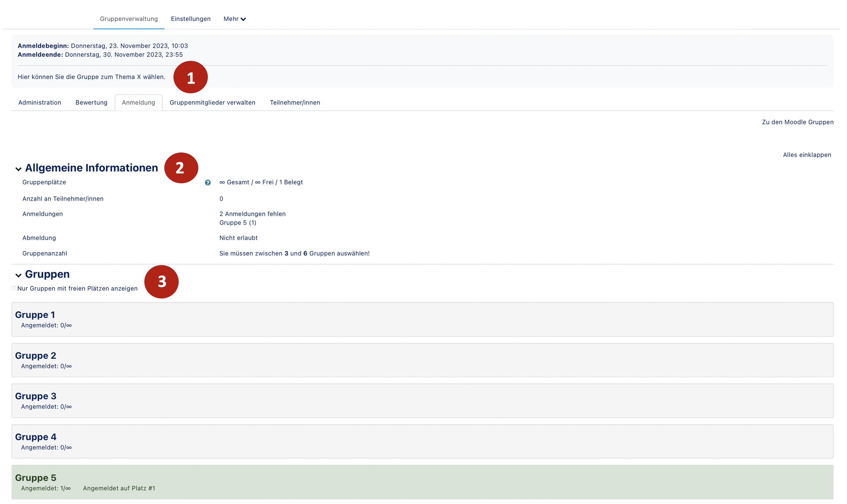847x504 pixels.
Task: Open Gruppenmitglieder verwalten tab
Action: click(212, 102)
